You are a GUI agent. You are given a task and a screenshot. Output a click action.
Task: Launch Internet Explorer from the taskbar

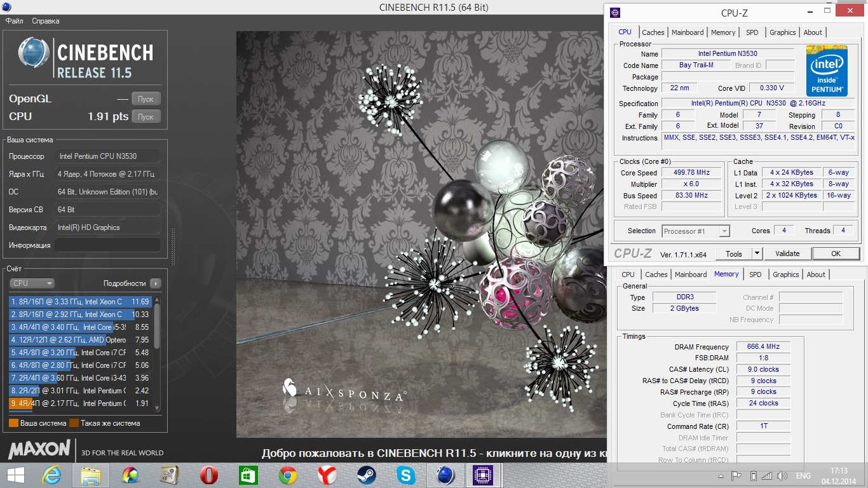pos(51,475)
